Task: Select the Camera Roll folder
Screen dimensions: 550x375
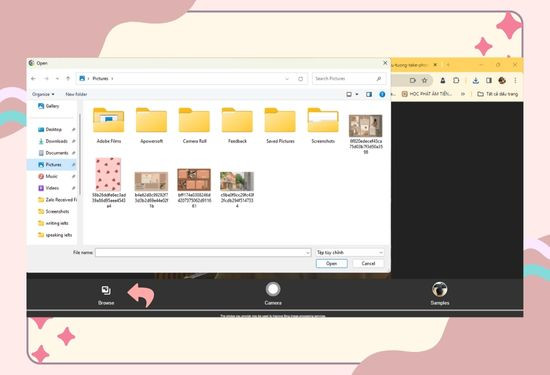Action: (194, 125)
